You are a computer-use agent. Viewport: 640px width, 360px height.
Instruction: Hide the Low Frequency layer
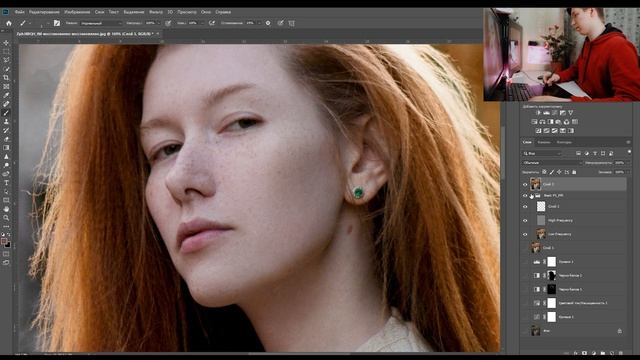tap(525, 234)
